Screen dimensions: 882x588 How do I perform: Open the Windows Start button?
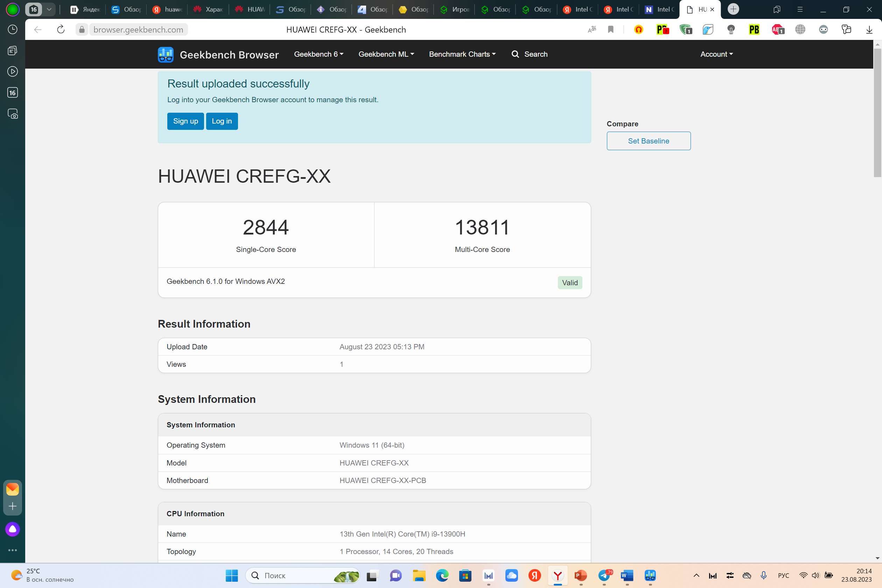231,575
